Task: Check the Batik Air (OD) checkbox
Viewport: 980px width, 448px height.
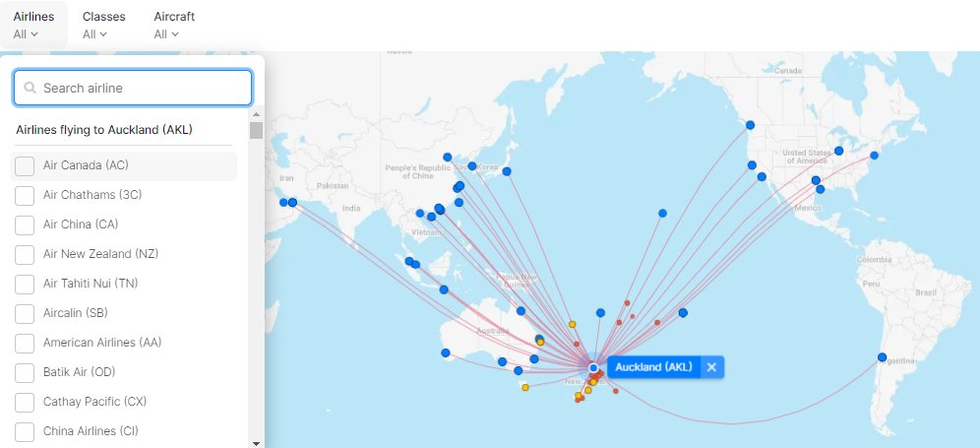Action: point(25,372)
